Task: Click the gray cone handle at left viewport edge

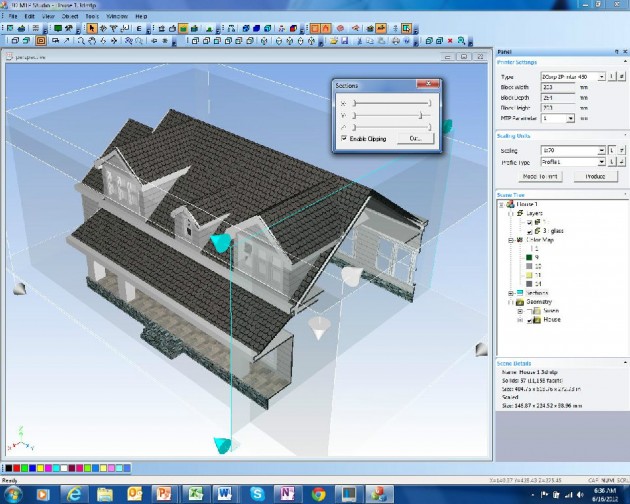Action: (x=19, y=289)
